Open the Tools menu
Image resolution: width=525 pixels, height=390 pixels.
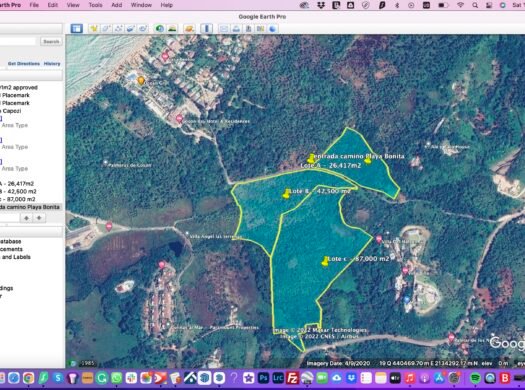point(95,5)
